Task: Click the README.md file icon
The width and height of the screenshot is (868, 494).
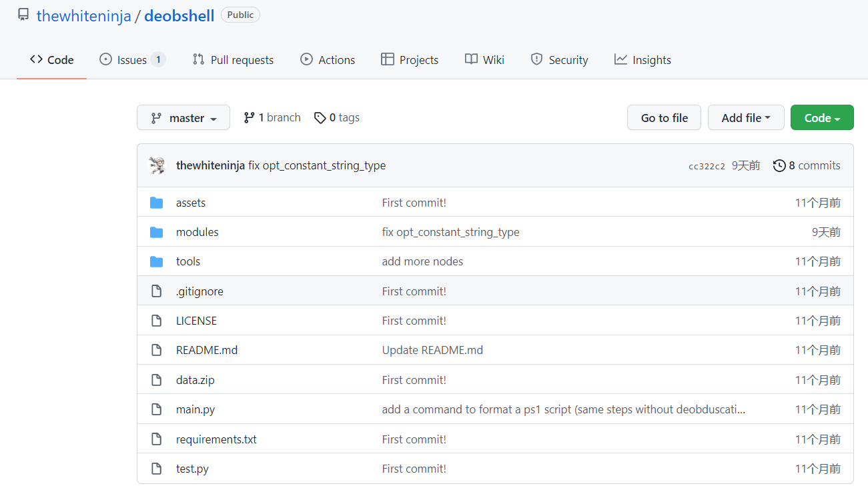Action: 157,350
